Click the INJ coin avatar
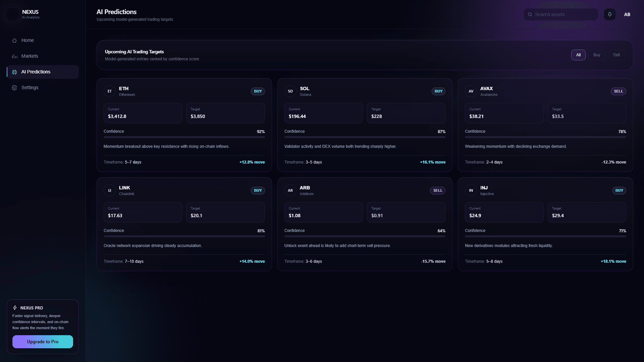This screenshot has height=362, width=644. (x=471, y=190)
